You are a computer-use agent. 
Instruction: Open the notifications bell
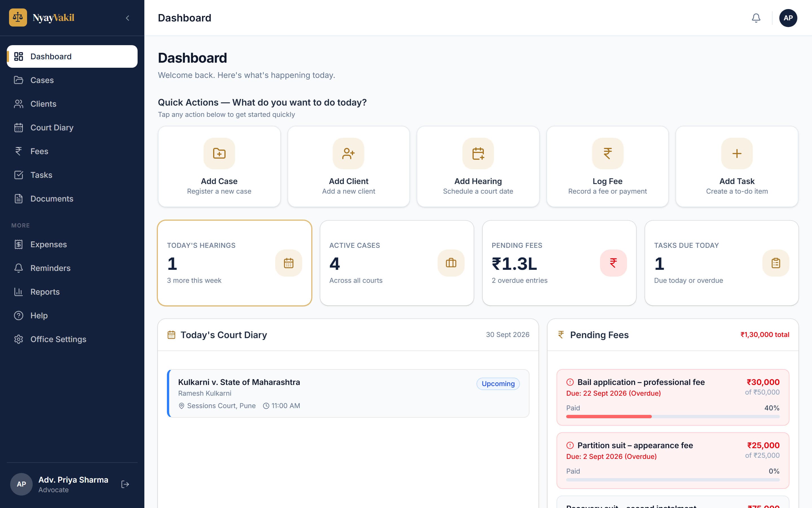[x=756, y=18]
